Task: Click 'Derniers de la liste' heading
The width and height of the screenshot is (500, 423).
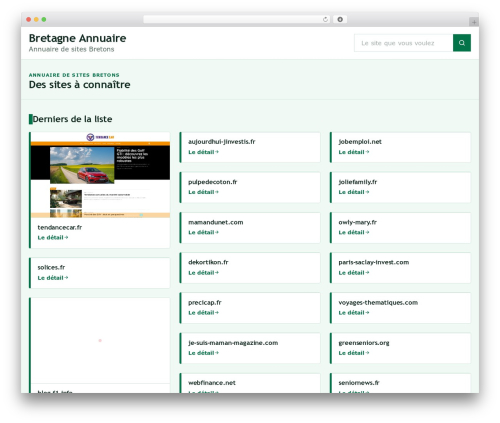Action: pyautogui.click(x=72, y=119)
